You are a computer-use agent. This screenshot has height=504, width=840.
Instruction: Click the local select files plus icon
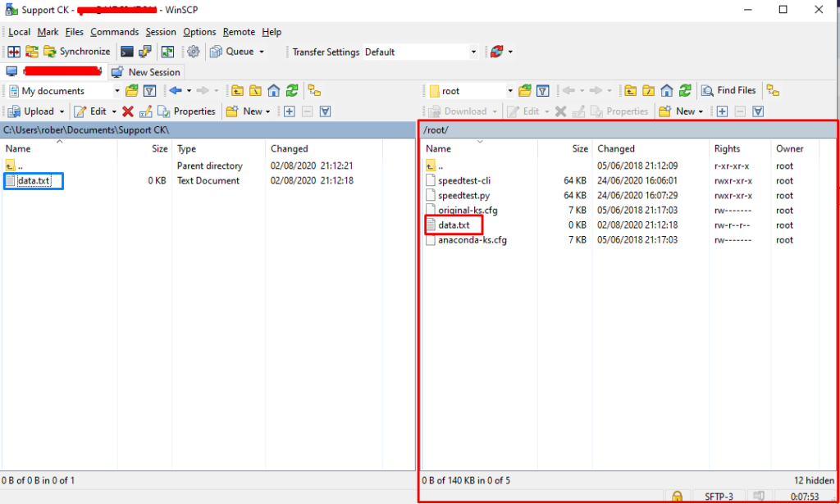tap(290, 111)
